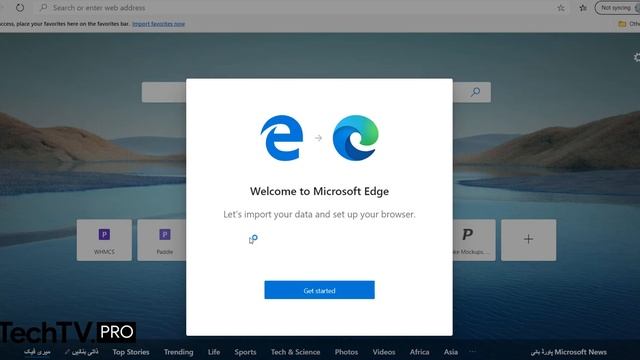
Task: Open the Favorites list icon
Action: [x=583, y=8]
